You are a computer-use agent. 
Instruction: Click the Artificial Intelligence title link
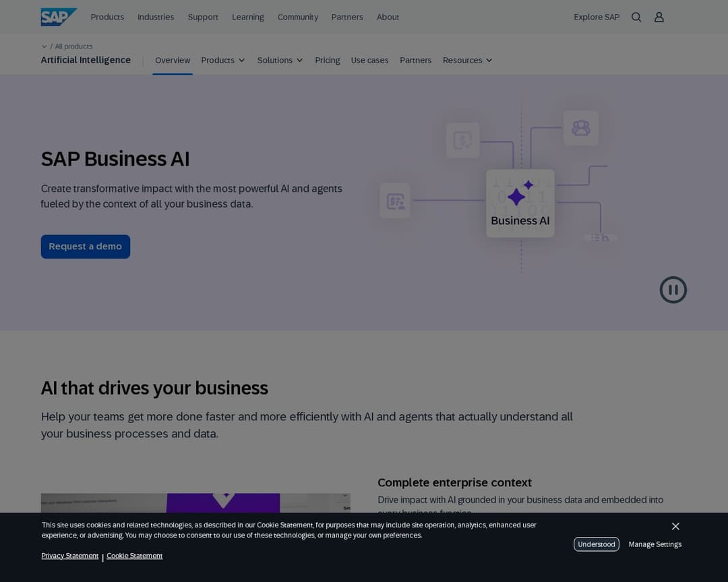(x=86, y=60)
